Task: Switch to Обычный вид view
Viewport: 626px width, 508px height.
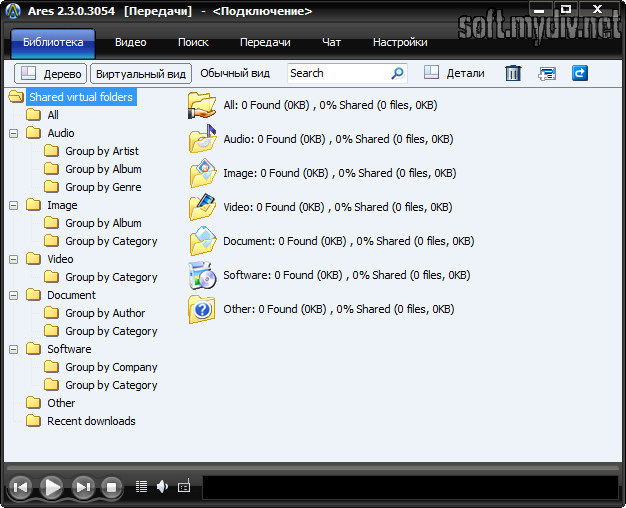Action: tap(235, 73)
